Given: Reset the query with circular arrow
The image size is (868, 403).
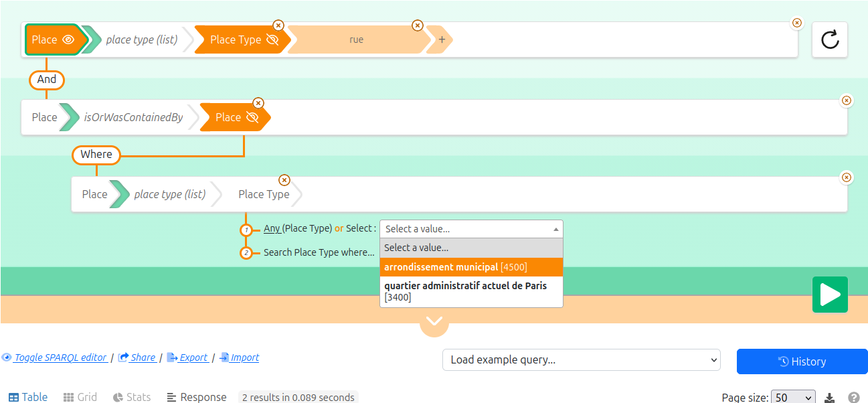Looking at the screenshot, I should point(830,39).
